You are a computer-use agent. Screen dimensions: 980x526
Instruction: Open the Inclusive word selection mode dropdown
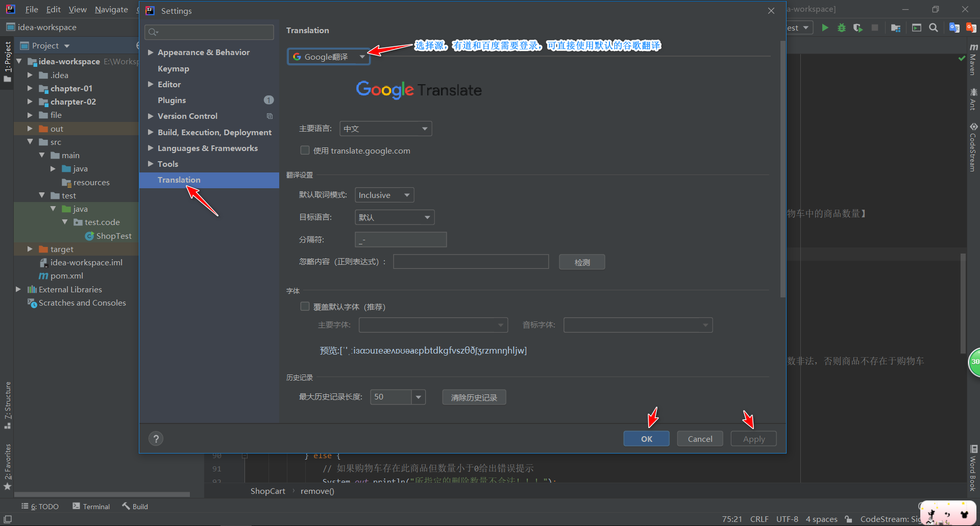[x=384, y=195]
